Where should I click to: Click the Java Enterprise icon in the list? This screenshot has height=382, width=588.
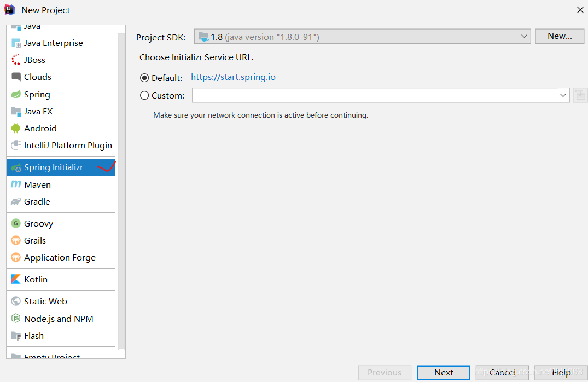point(16,43)
